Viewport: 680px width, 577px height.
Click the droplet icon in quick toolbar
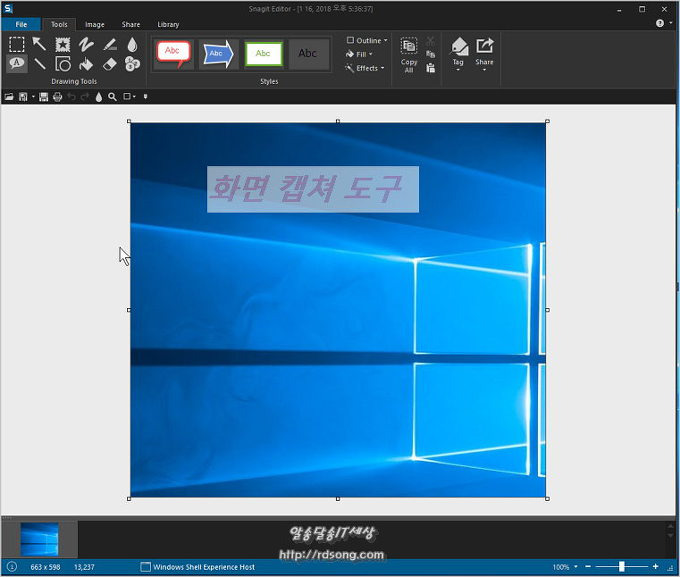[99, 97]
